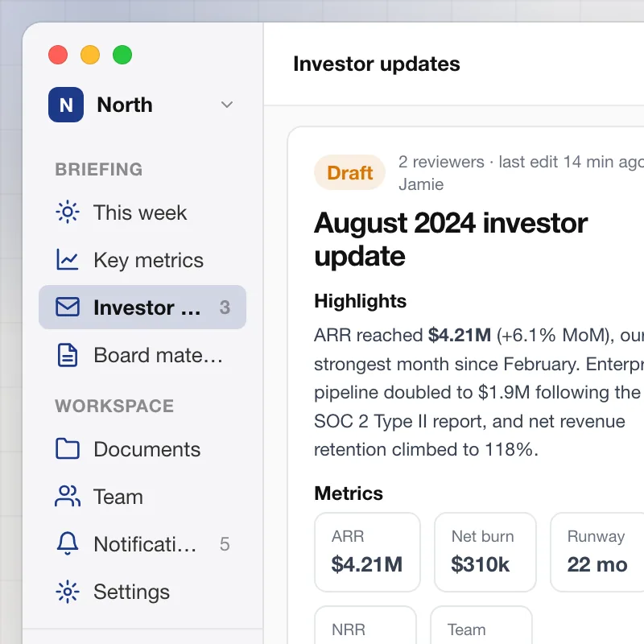The image size is (644, 644).
Task: Click the red close window button
Action: click(x=58, y=55)
